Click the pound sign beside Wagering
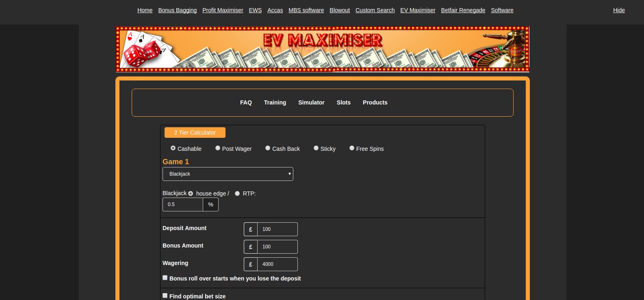644x300 pixels. pyautogui.click(x=251, y=264)
